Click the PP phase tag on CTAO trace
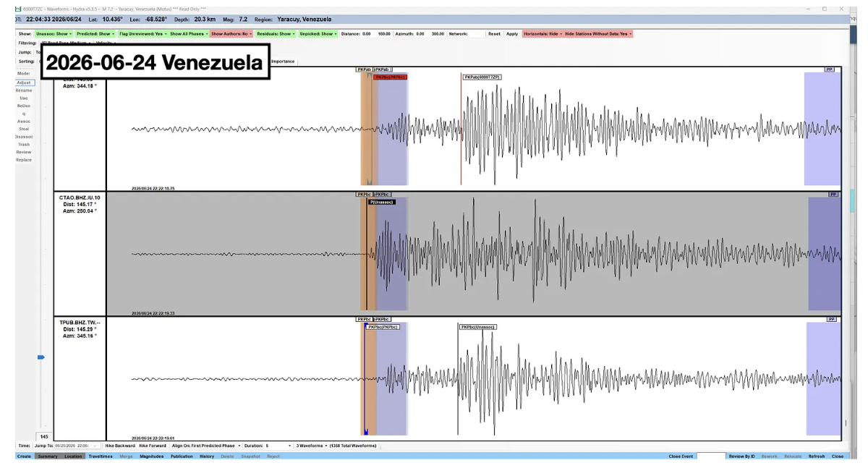 [x=833, y=195]
